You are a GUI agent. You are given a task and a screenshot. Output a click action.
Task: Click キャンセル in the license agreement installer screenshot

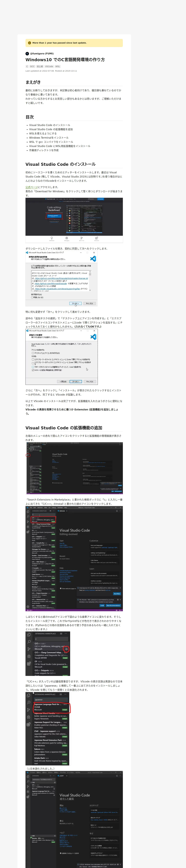(90, 304)
